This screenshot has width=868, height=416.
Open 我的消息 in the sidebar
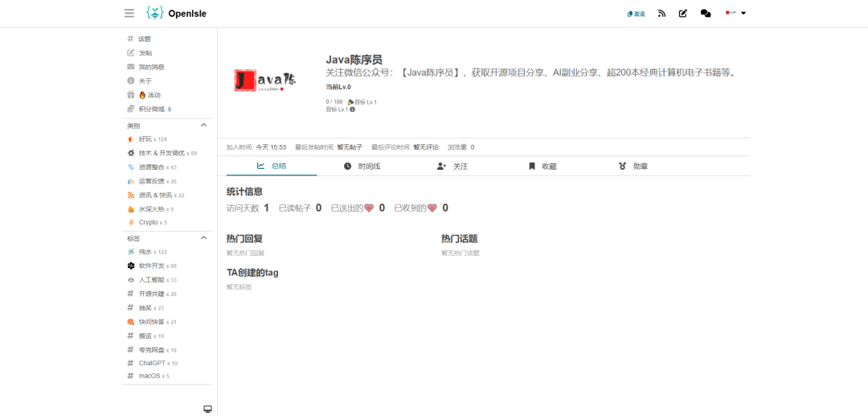tap(150, 67)
